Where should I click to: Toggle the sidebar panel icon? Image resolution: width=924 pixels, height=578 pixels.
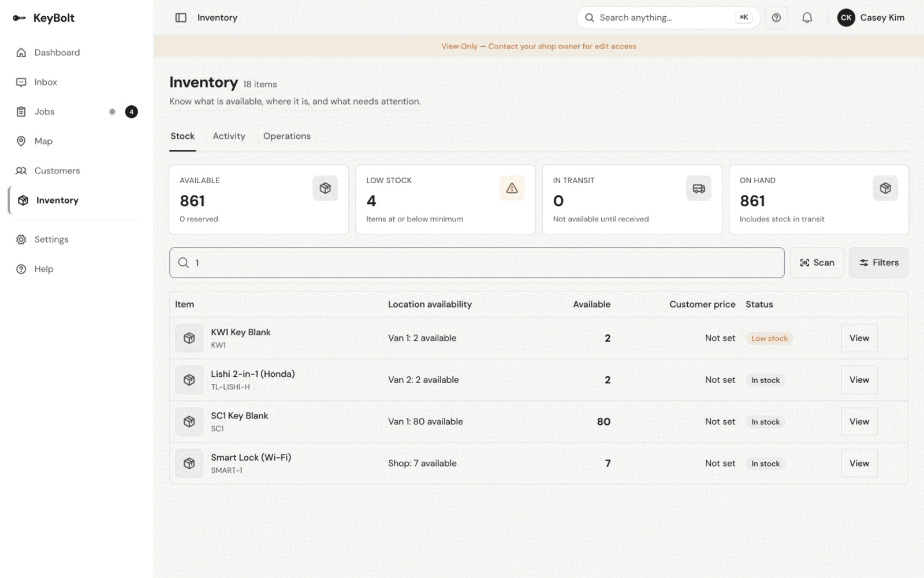click(x=181, y=18)
